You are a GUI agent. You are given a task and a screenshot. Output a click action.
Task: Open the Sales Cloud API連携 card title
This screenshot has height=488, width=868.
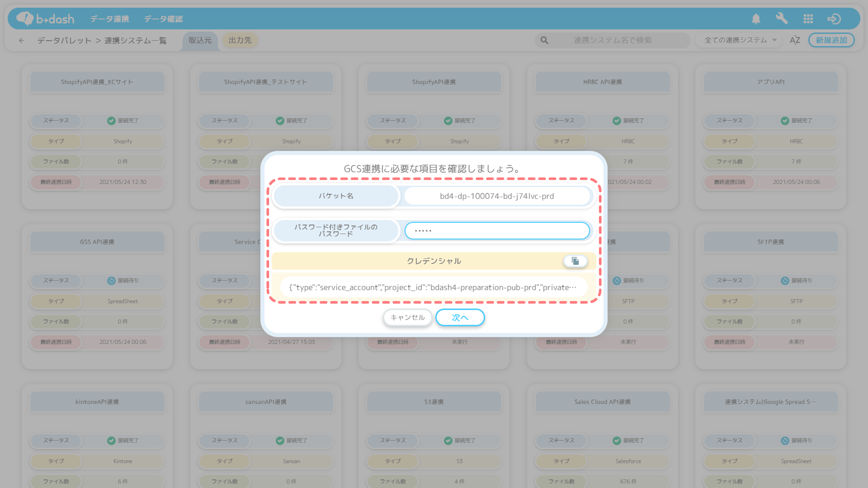tap(602, 402)
